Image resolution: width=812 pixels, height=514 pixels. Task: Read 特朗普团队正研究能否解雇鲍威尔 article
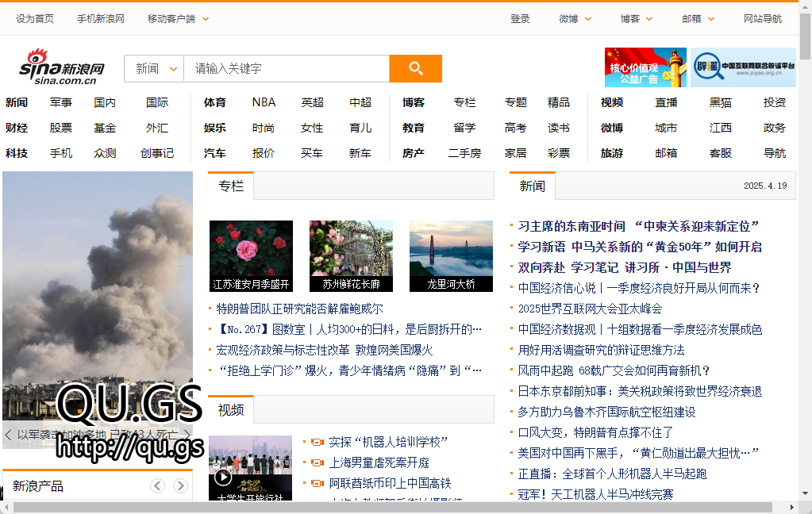300,309
